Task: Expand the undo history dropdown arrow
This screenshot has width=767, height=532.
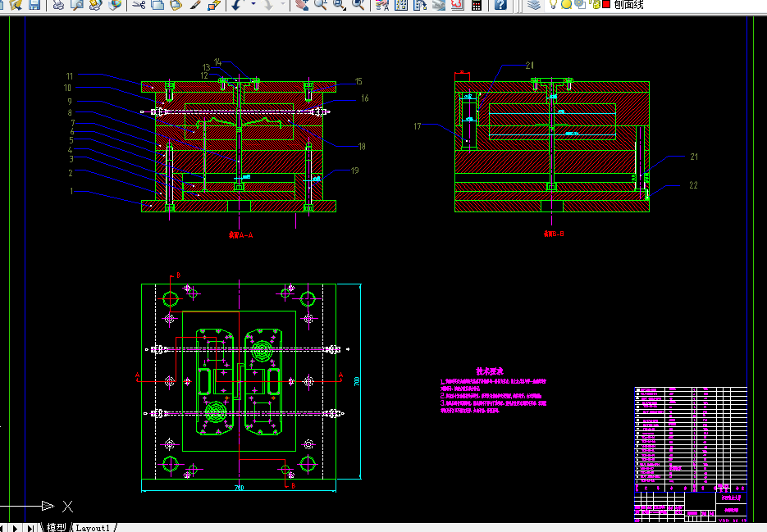Action: (253, 4)
